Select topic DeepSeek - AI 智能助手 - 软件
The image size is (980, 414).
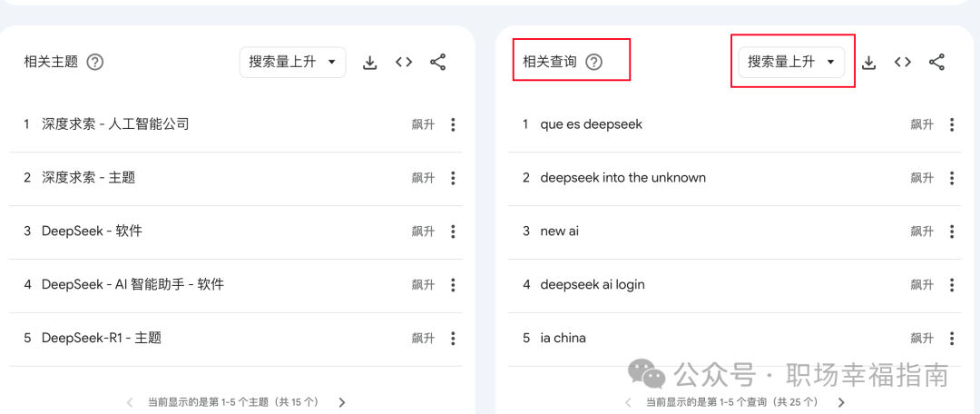click(132, 284)
